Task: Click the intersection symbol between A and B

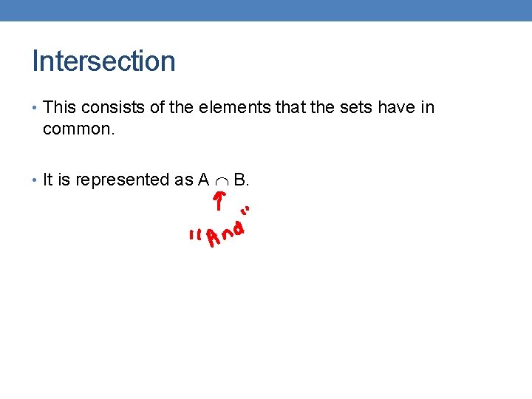Action: click(222, 182)
